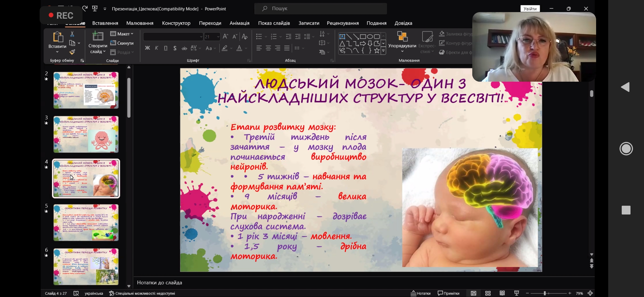Screen dimensions: 644x297
Task: Select the text box shape in gallery
Action: (x=342, y=37)
